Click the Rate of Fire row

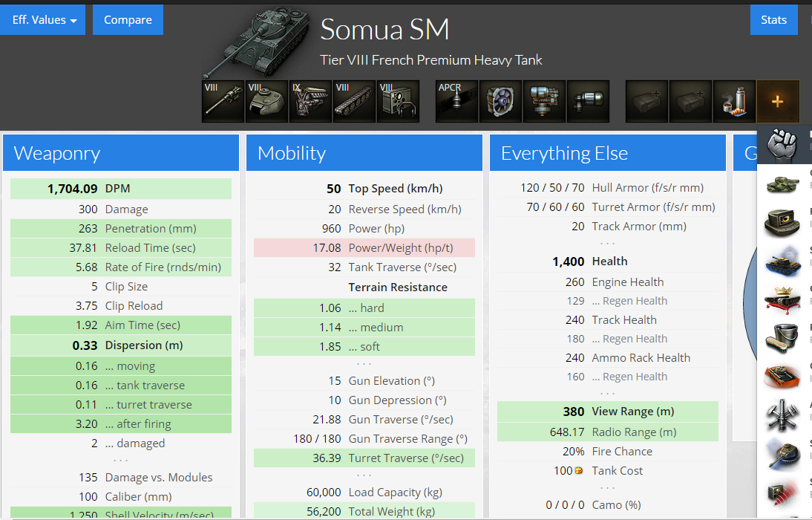(x=121, y=267)
